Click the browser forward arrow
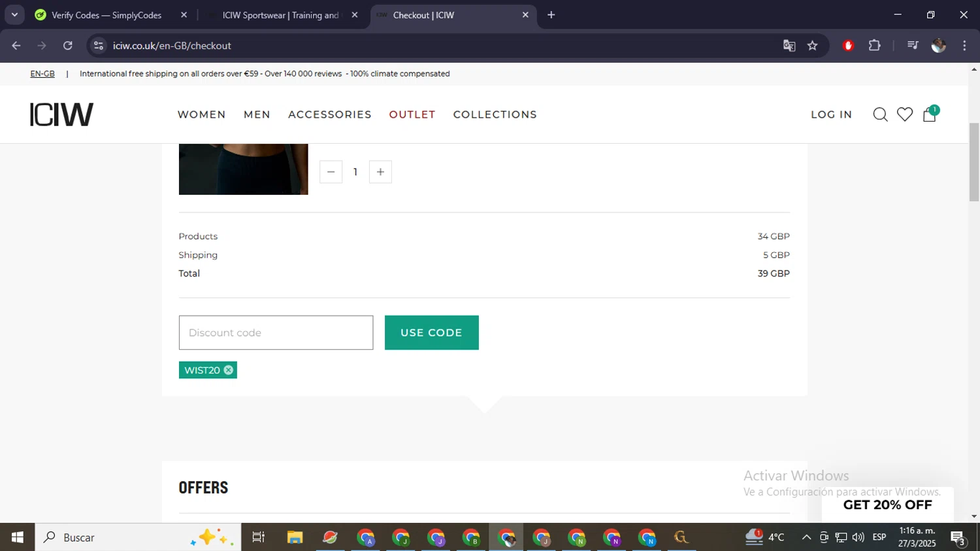The width and height of the screenshot is (980, 551). point(42,46)
